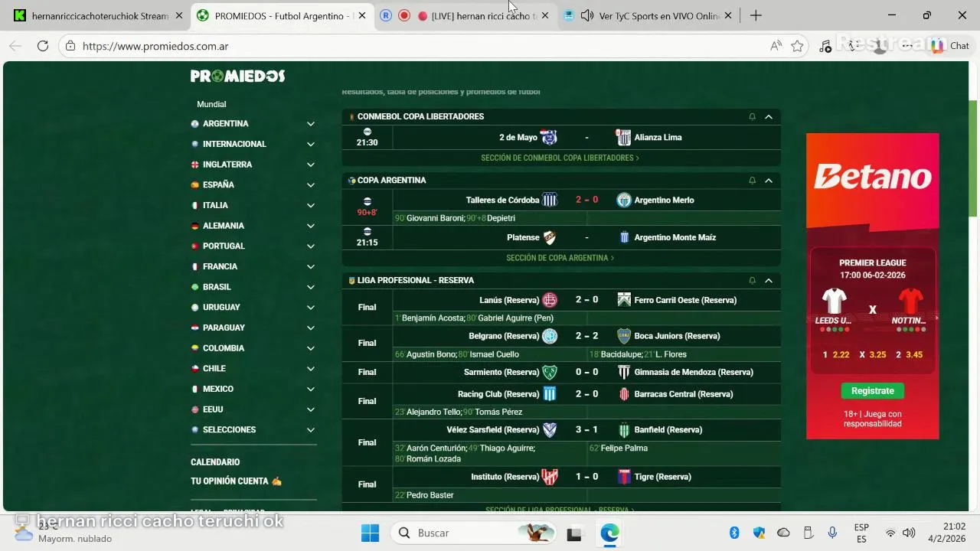This screenshot has height=551, width=980.
Task: Click the Racing Club (Reserva) crest
Action: 550,394
